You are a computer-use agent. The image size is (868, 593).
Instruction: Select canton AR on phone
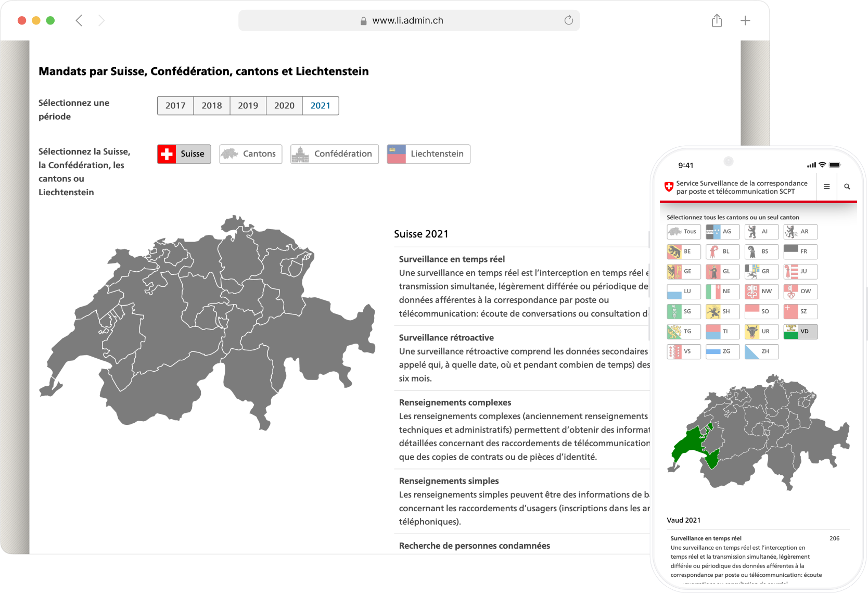[800, 232]
